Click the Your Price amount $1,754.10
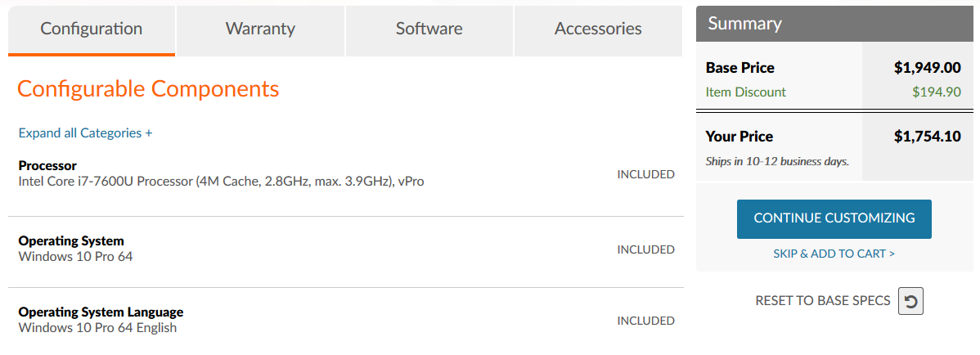 pos(928,137)
